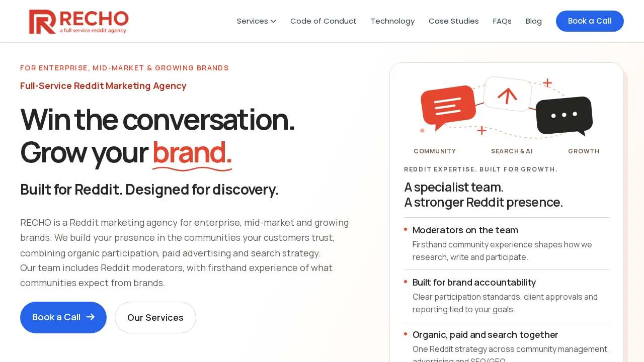Click the "Full-Service Reddit Marketing Agency" text
Viewport: 644px width, 362px height.
103,86
